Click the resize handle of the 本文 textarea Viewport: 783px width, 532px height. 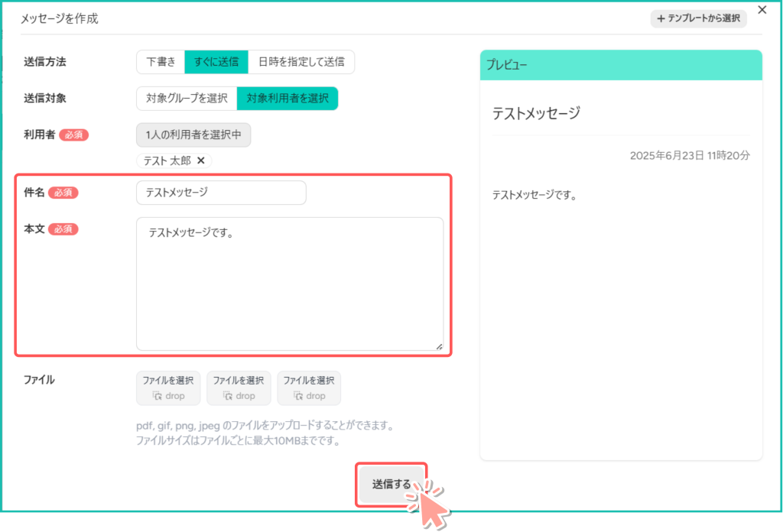(439, 346)
